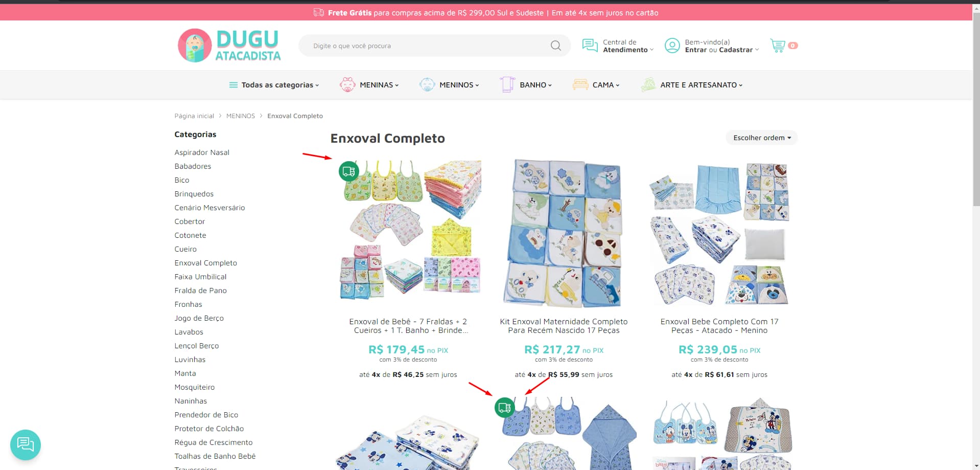Click the Central de Atendimento chat icon

point(590,46)
